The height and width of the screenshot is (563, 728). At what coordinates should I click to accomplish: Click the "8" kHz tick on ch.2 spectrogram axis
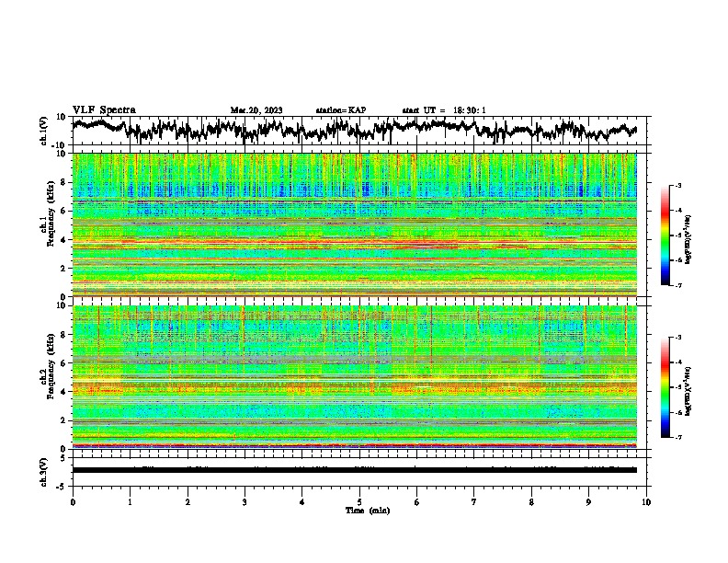[x=64, y=335]
